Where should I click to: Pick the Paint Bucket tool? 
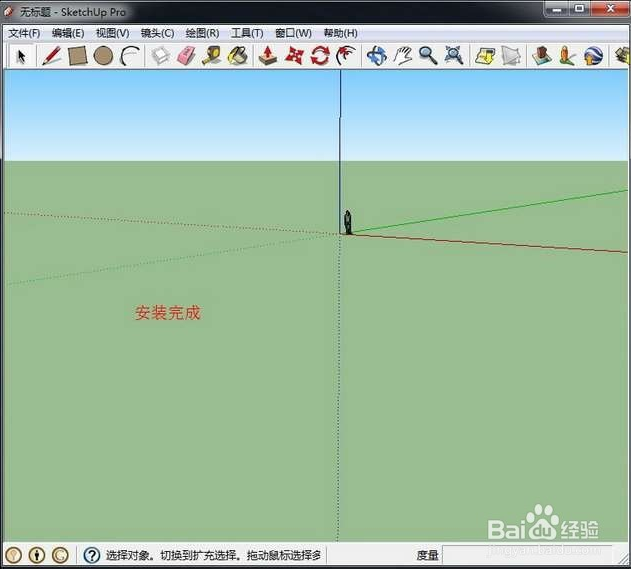coord(238,56)
